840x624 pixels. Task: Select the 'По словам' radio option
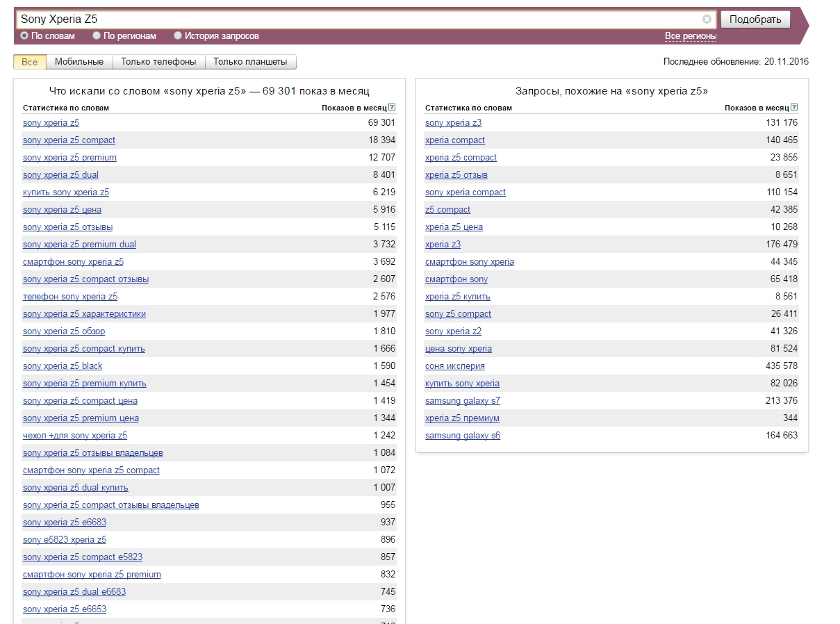click(x=24, y=35)
